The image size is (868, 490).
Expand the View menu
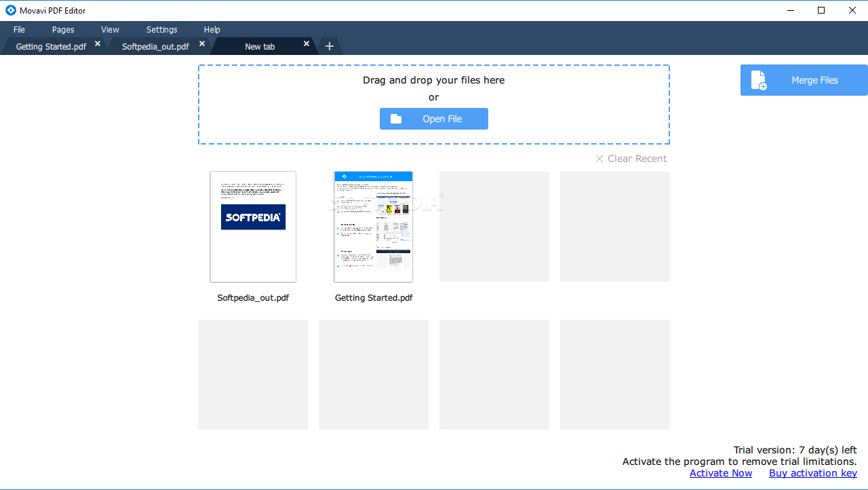tap(110, 30)
